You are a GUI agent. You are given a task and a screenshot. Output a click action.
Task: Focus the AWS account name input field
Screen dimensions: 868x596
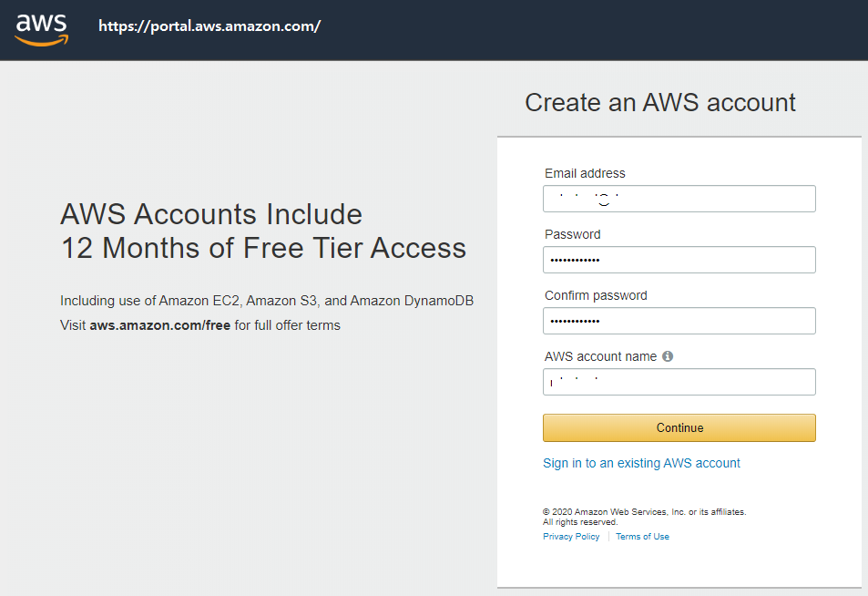tap(679, 382)
